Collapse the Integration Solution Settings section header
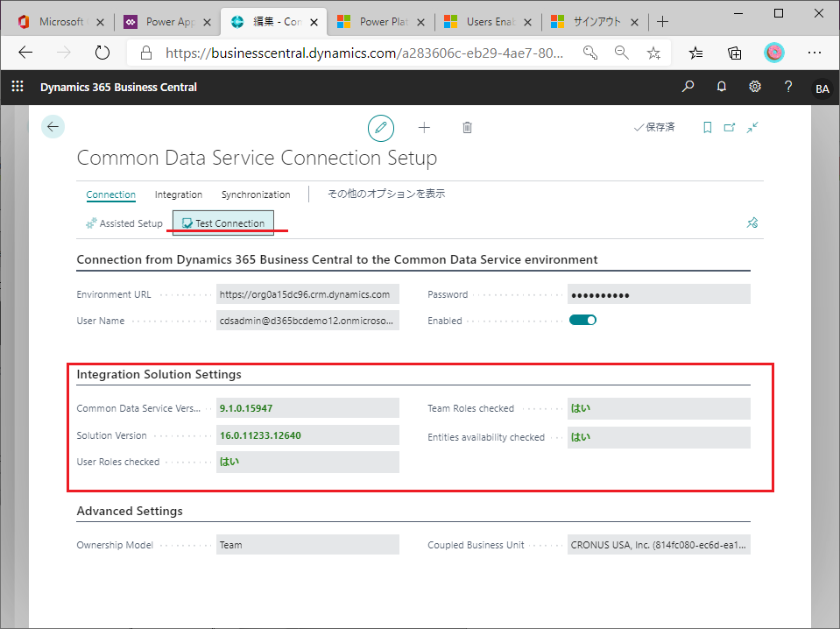The image size is (840, 629). [x=159, y=374]
